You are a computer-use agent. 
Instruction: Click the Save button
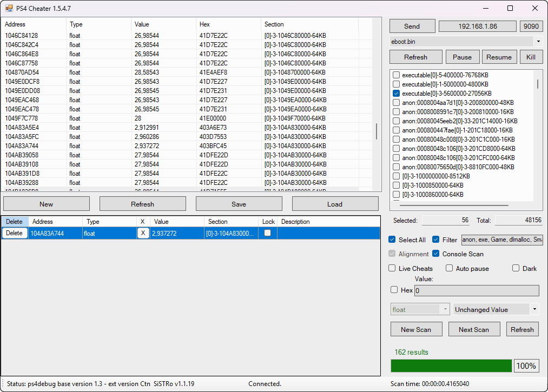coord(239,204)
